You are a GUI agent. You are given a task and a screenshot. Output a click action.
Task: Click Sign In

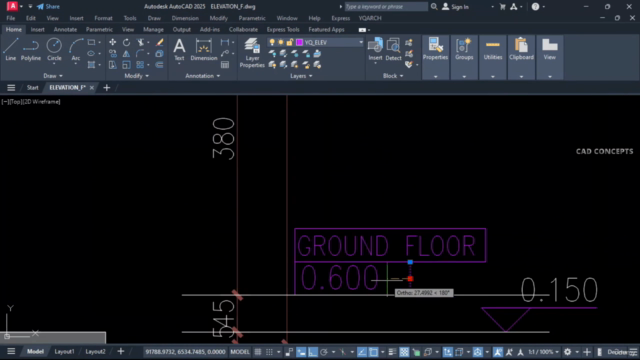(x=456, y=7)
